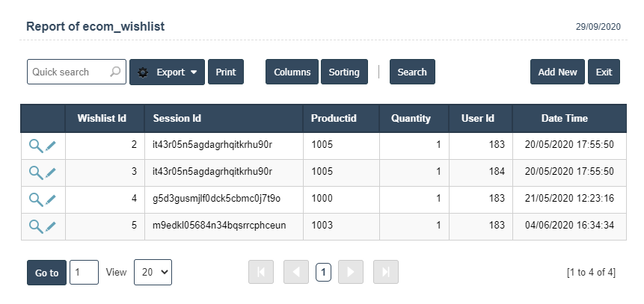Edit wishlist 5 row with pencil icon

click(x=51, y=226)
